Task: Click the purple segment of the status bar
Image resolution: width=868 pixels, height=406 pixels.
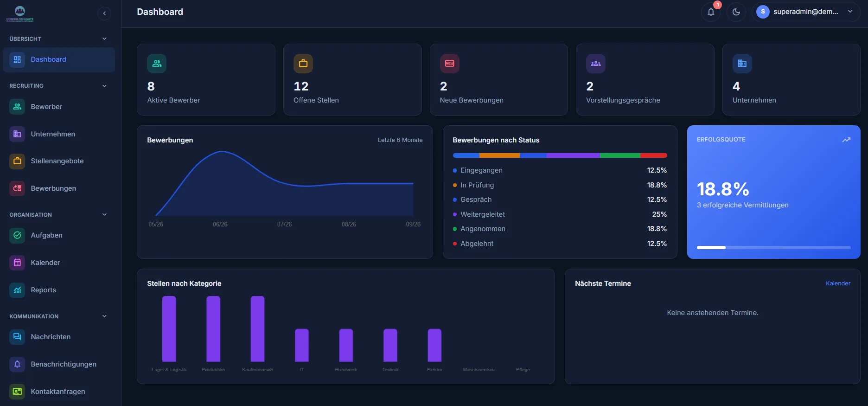Action: click(x=573, y=155)
